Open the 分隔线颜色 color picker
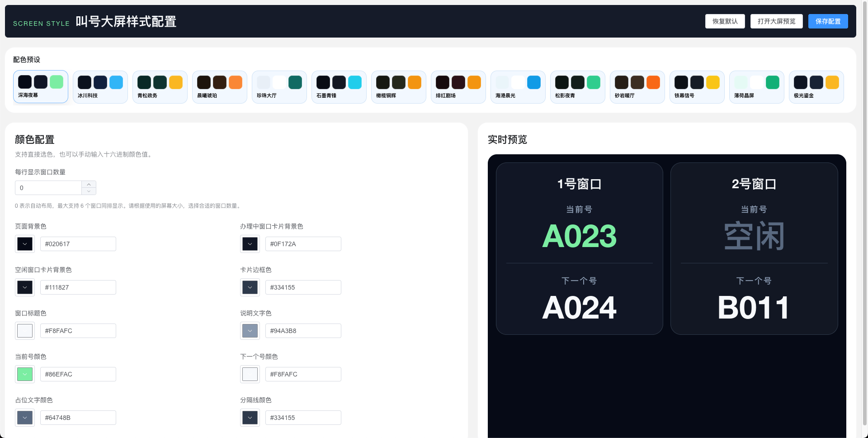868x438 pixels. [250, 418]
